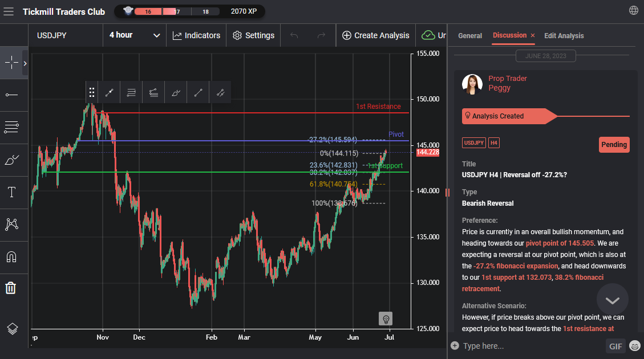This screenshot has height=359, width=644.
Task: Click the JUNE 28, 2023 date label
Action: pyautogui.click(x=545, y=56)
